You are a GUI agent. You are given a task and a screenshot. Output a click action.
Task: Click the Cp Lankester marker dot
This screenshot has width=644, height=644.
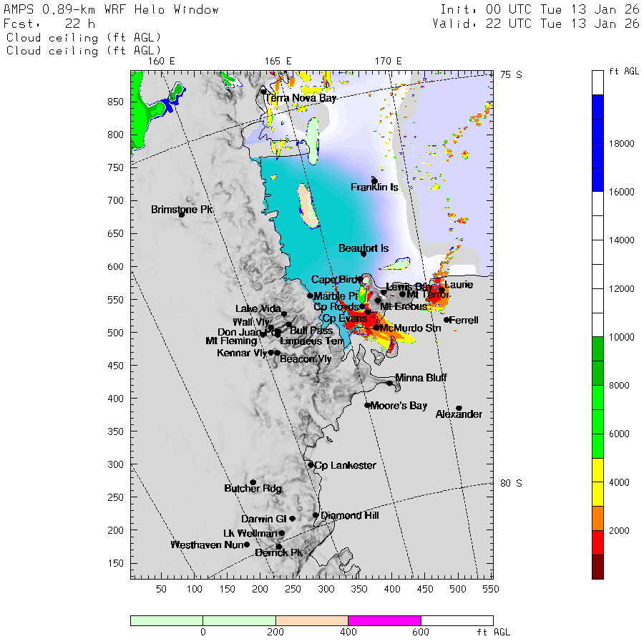(311, 465)
